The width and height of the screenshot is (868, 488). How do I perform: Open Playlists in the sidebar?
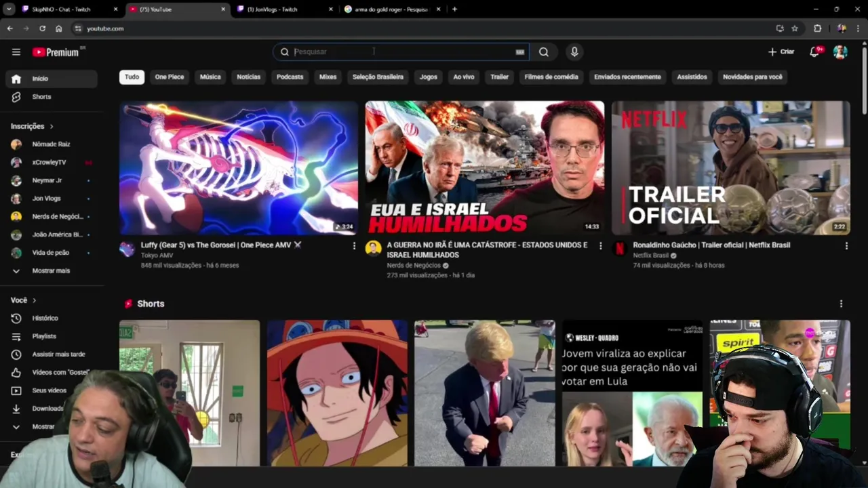pos(52,336)
